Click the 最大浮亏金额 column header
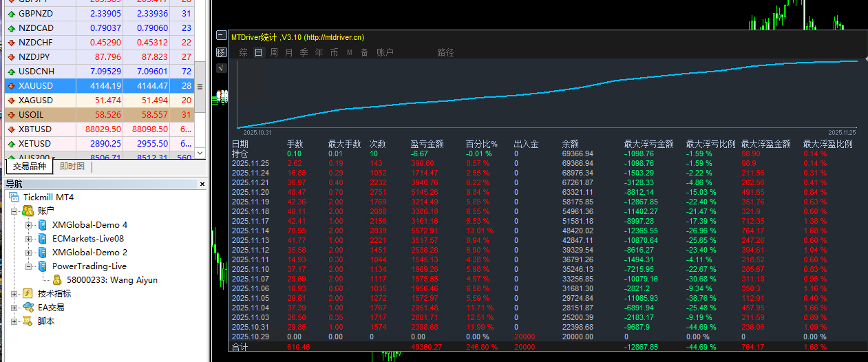The width and height of the screenshot is (868, 362). click(x=649, y=145)
